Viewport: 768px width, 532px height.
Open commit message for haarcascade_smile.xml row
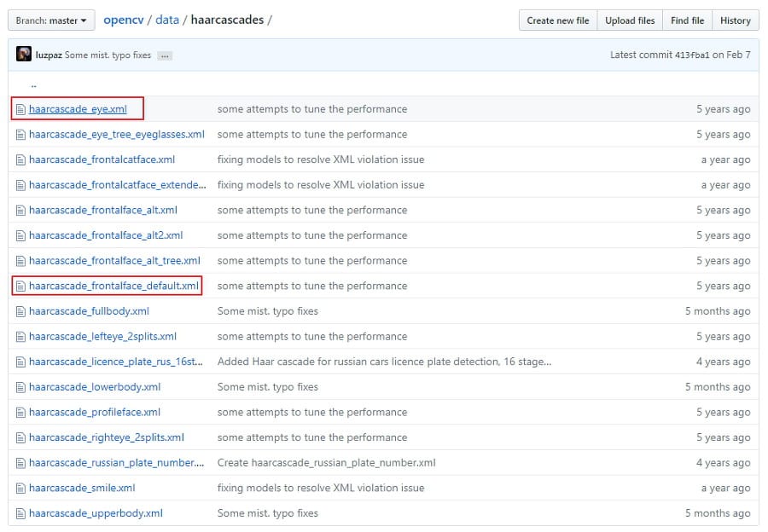321,489
